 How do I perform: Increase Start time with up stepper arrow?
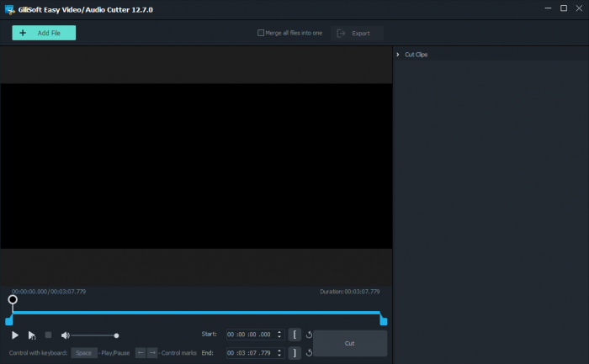pos(279,332)
